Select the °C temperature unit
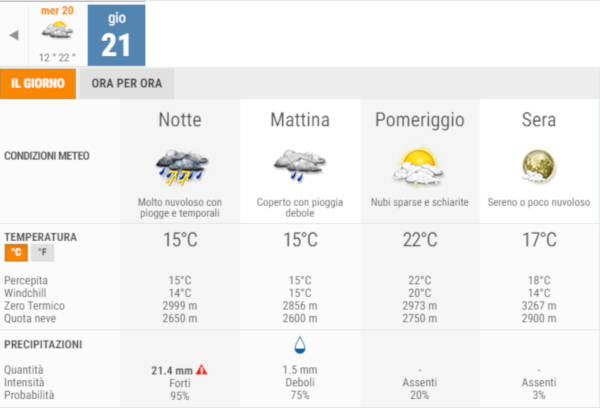Screen dimensions: 600x408 pyautogui.click(x=16, y=252)
